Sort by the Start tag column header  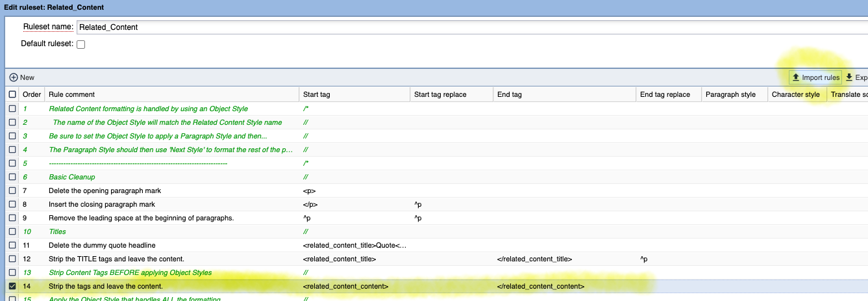click(x=316, y=95)
